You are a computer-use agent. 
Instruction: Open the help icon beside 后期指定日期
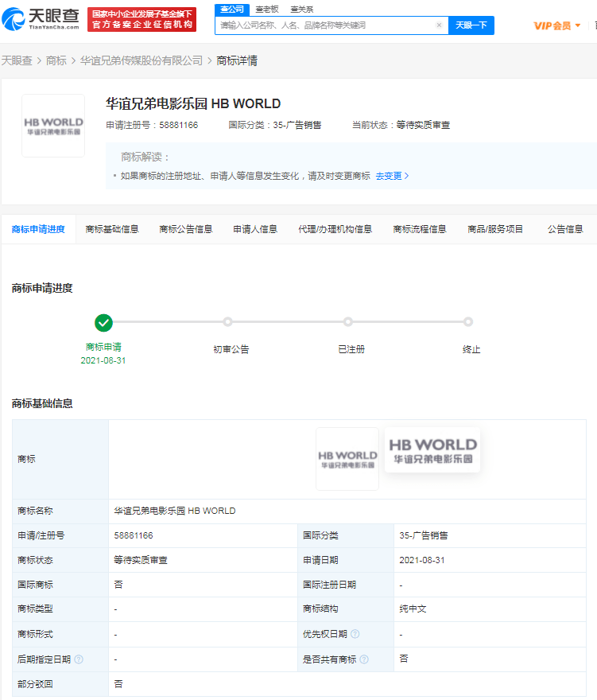79,659
